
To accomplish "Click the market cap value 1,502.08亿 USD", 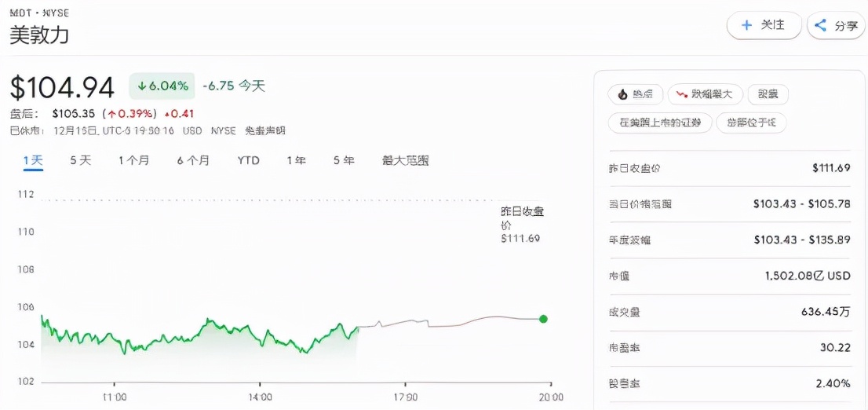I will (x=808, y=276).
